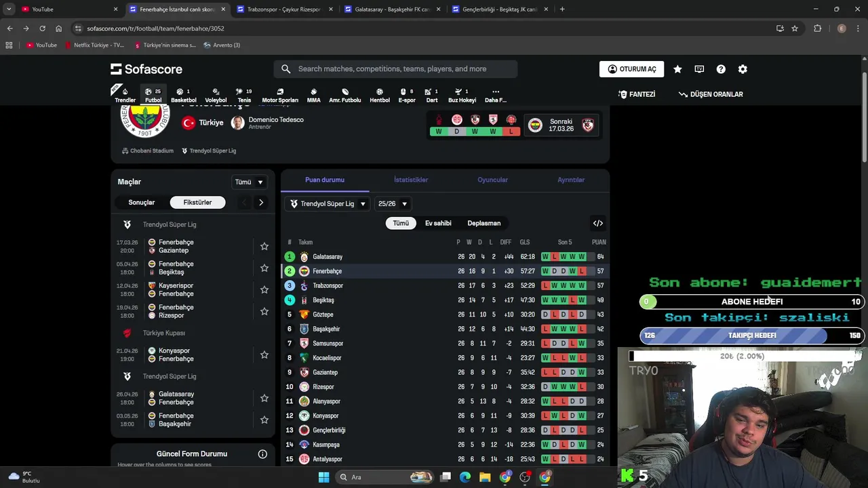Open the Trendler section

click(x=125, y=95)
